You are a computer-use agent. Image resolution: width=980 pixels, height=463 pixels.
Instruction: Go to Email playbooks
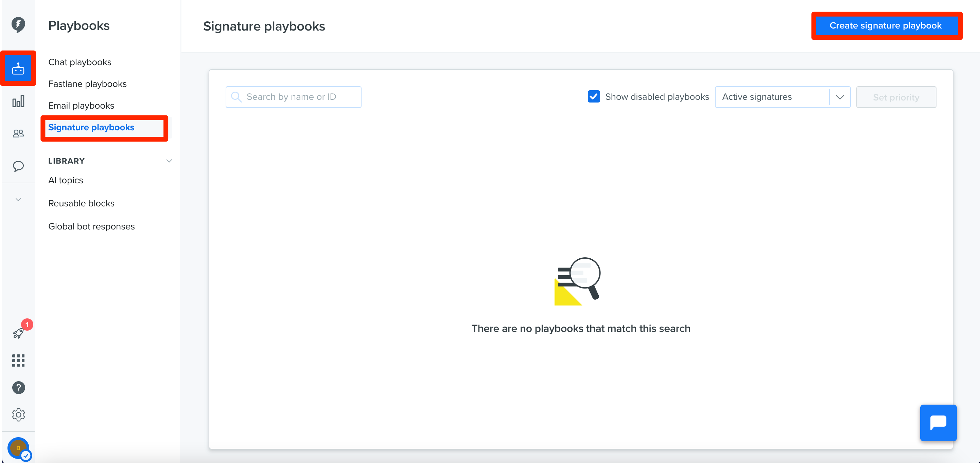click(81, 105)
